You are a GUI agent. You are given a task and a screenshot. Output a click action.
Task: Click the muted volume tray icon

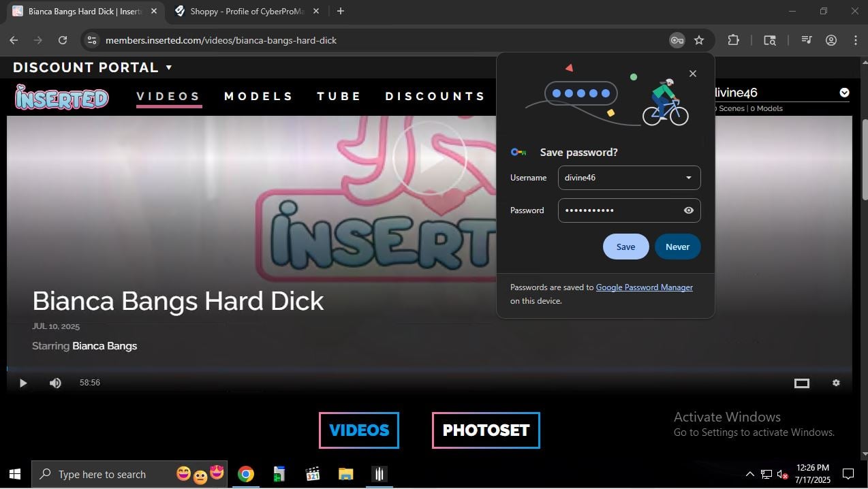coord(783,474)
